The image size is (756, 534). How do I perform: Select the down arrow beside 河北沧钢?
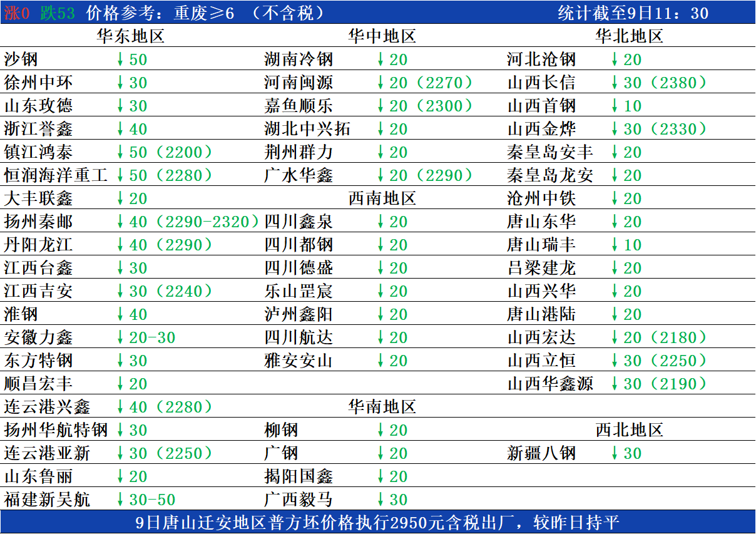click(616, 60)
